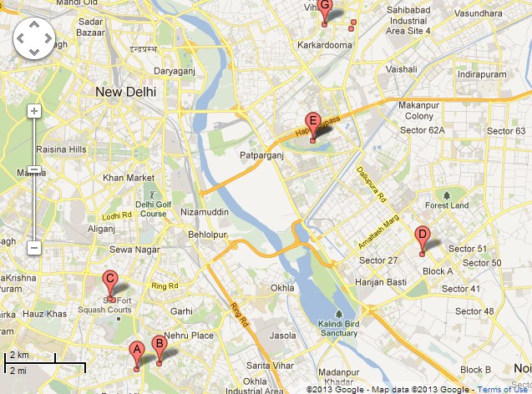
Task: Click the Forest Land park icon
Action: [447, 195]
